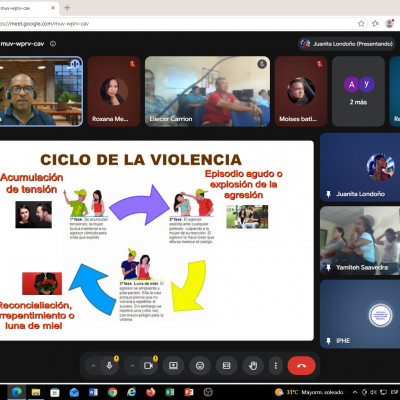Show hidden system tray icons chevron
The image size is (400, 400).
tap(355, 392)
